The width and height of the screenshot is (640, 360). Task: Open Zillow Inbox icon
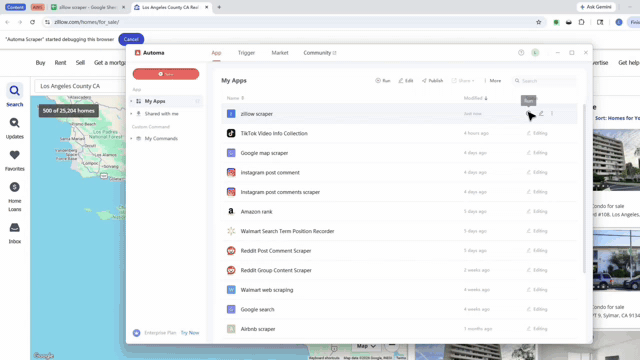pyautogui.click(x=14, y=227)
